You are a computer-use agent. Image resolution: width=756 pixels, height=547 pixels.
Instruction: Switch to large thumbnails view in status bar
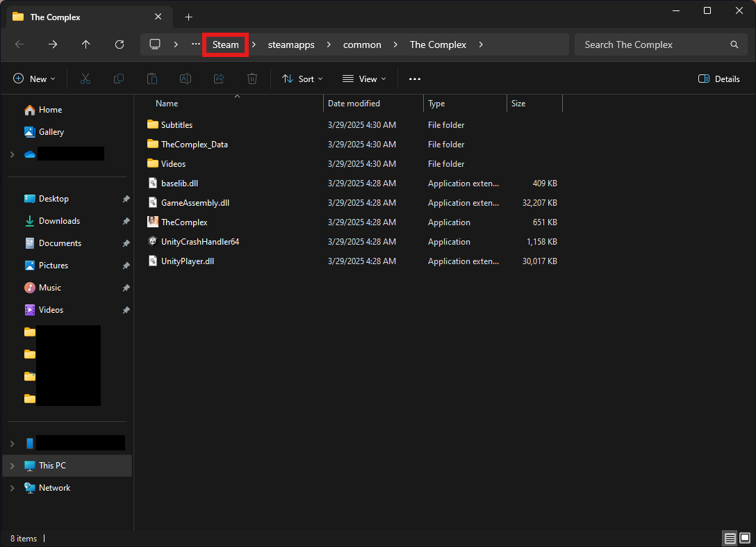pyautogui.click(x=745, y=538)
